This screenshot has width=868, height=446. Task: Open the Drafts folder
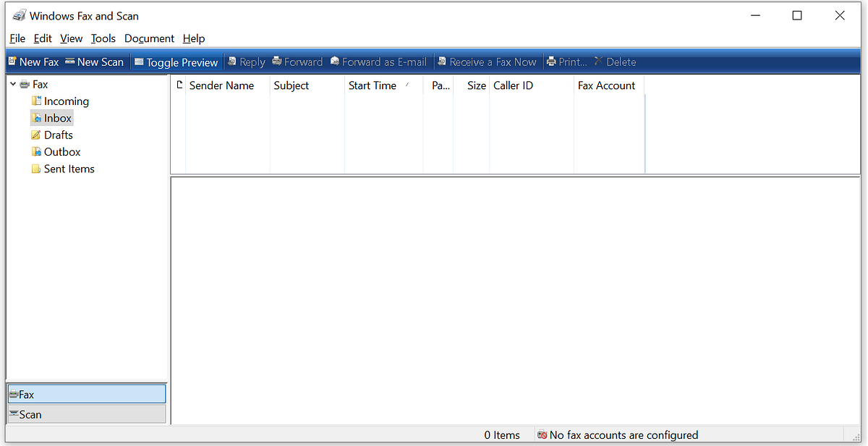pyautogui.click(x=59, y=135)
